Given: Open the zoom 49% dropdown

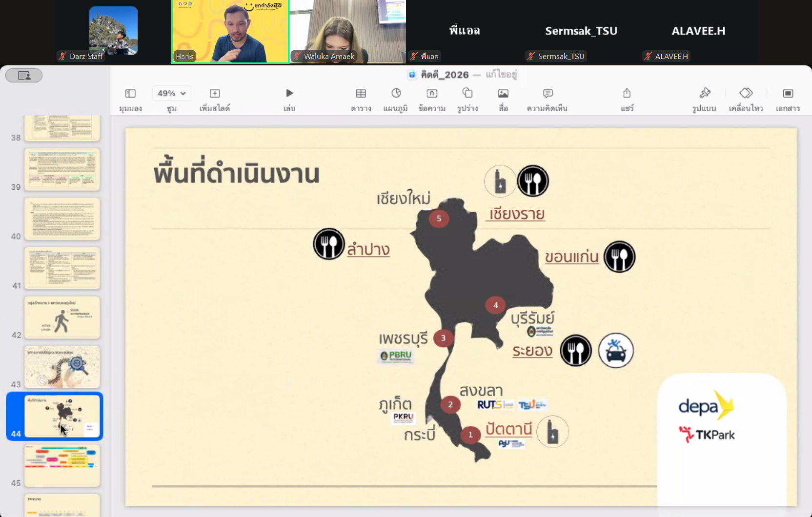Looking at the screenshot, I should click(171, 93).
